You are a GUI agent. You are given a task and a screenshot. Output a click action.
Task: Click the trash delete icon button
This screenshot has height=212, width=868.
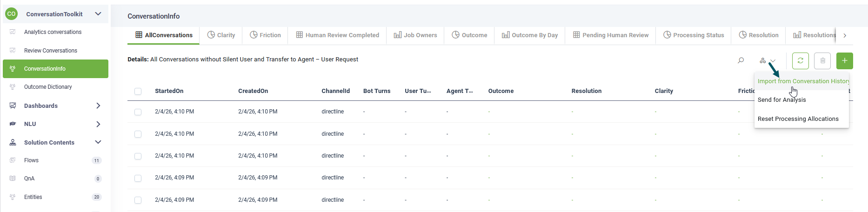click(822, 61)
